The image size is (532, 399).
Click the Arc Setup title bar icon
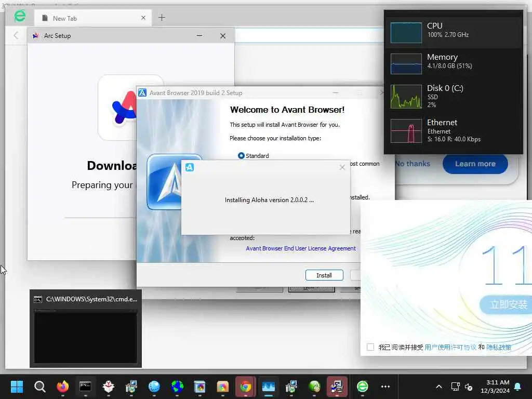[36, 36]
